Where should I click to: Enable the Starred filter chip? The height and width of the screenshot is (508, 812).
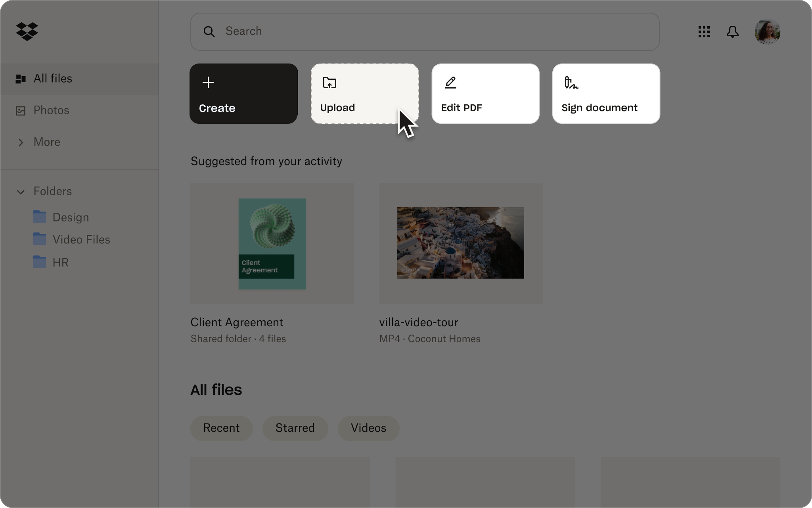click(295, 428)
